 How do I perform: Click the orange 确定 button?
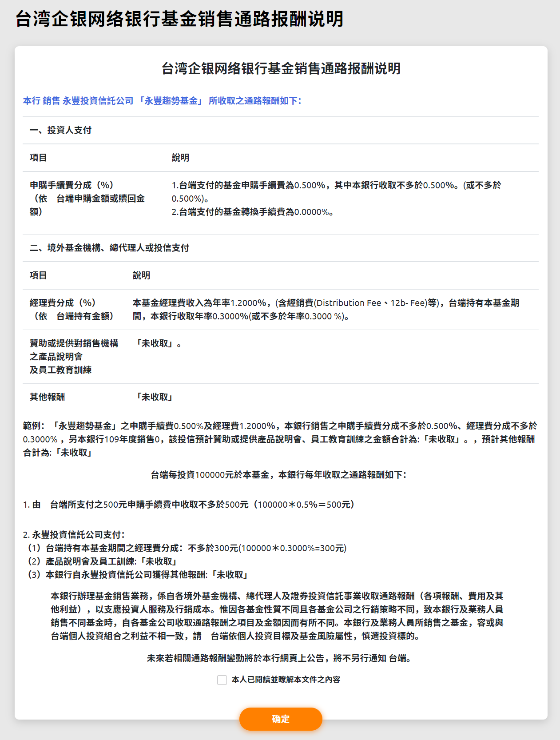click(281, 719)
